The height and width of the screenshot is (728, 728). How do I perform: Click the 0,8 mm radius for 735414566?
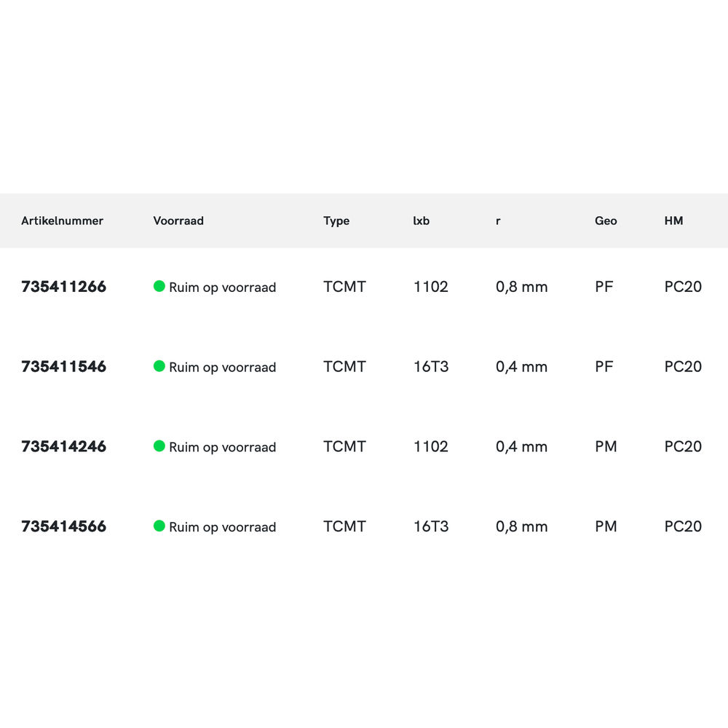tap(521, 526)
